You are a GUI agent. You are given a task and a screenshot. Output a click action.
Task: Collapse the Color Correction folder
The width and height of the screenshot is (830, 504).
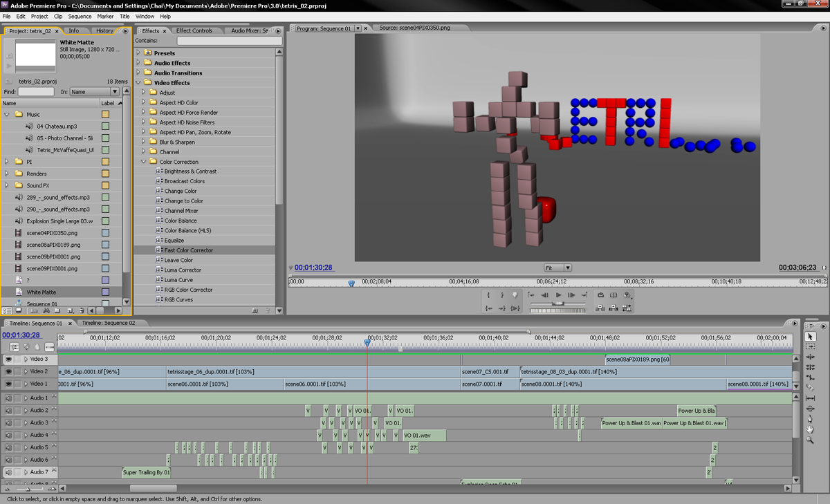pyautogui.click(x=145, y=162)
